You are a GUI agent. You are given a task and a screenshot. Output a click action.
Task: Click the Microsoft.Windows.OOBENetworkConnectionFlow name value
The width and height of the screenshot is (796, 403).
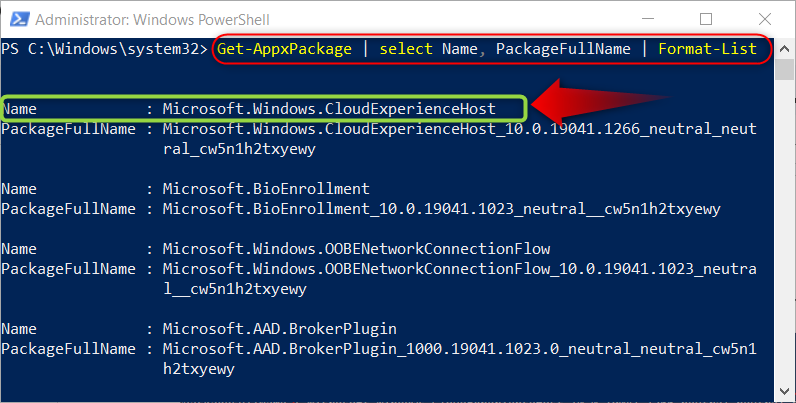pos(356,249)
